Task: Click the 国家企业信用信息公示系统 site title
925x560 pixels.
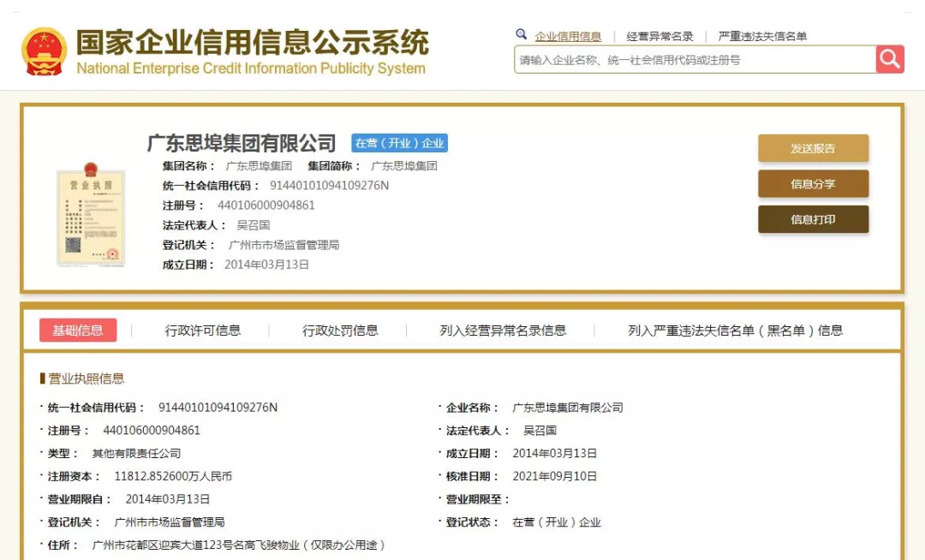Action: click(252, 42)
